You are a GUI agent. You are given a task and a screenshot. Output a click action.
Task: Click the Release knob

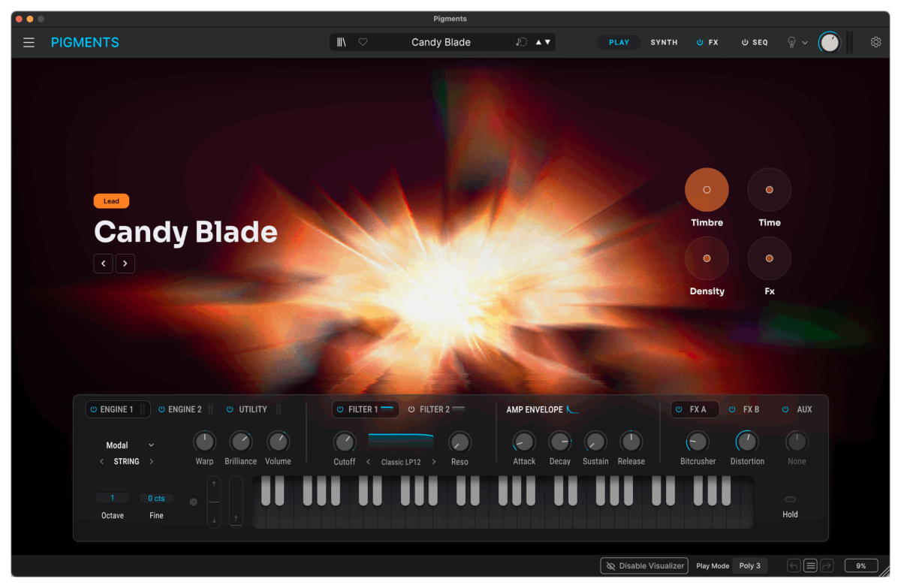click(x=631, y=442)
